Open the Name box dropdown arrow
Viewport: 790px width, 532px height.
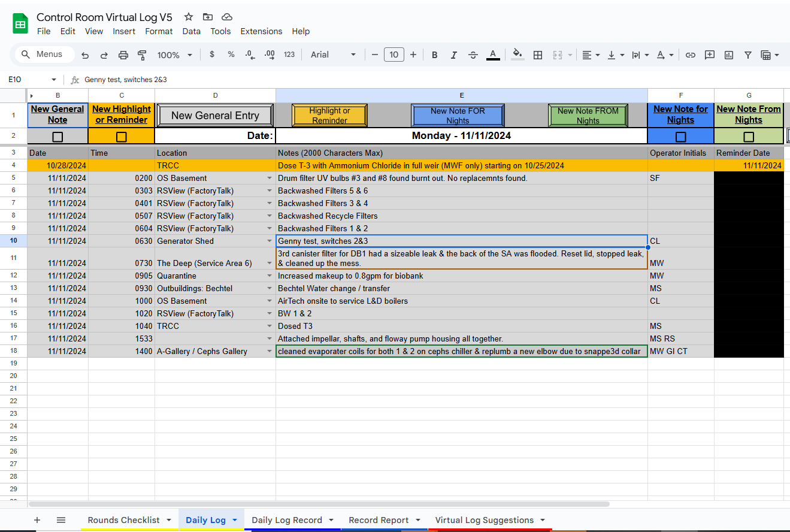click(54, 80)
